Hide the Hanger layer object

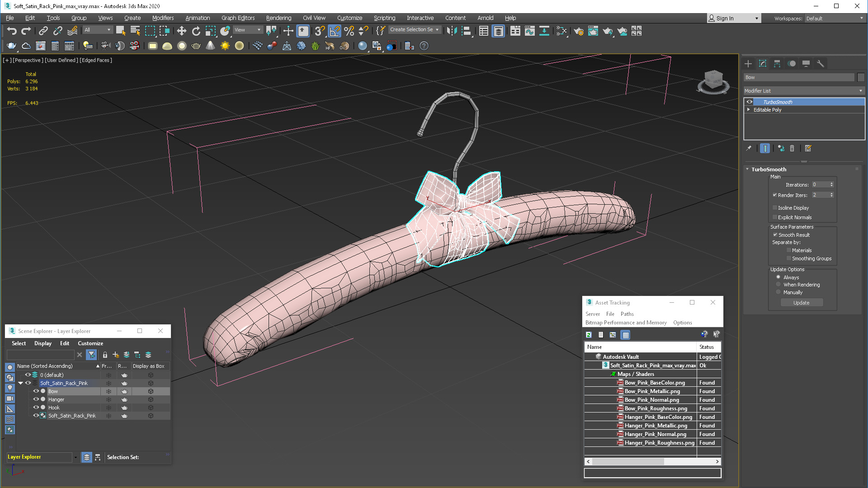(36, 399)
